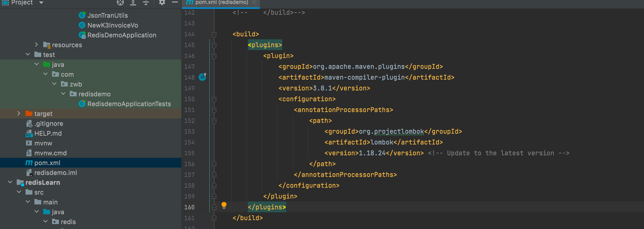644x229 pixels.
Task: Click the mvnw.cmd file icon
Action: point(29,153)
